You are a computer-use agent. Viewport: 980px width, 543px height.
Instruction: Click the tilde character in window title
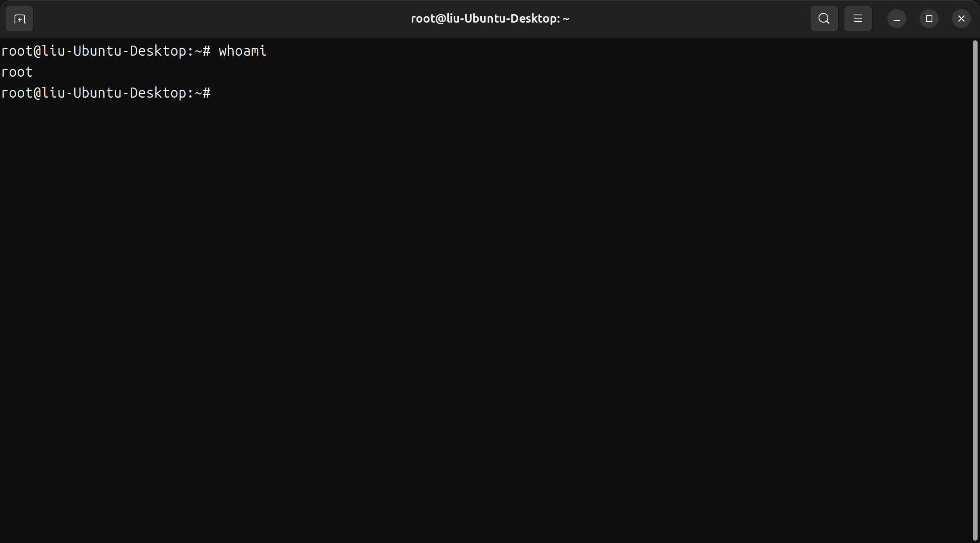pos(565,19)
